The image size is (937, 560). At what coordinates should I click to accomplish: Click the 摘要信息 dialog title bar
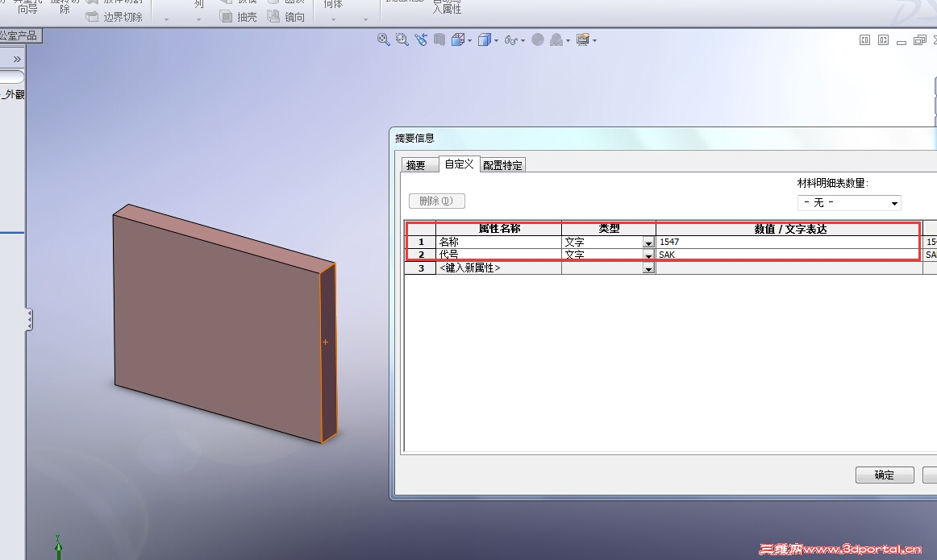click(664, 138)
